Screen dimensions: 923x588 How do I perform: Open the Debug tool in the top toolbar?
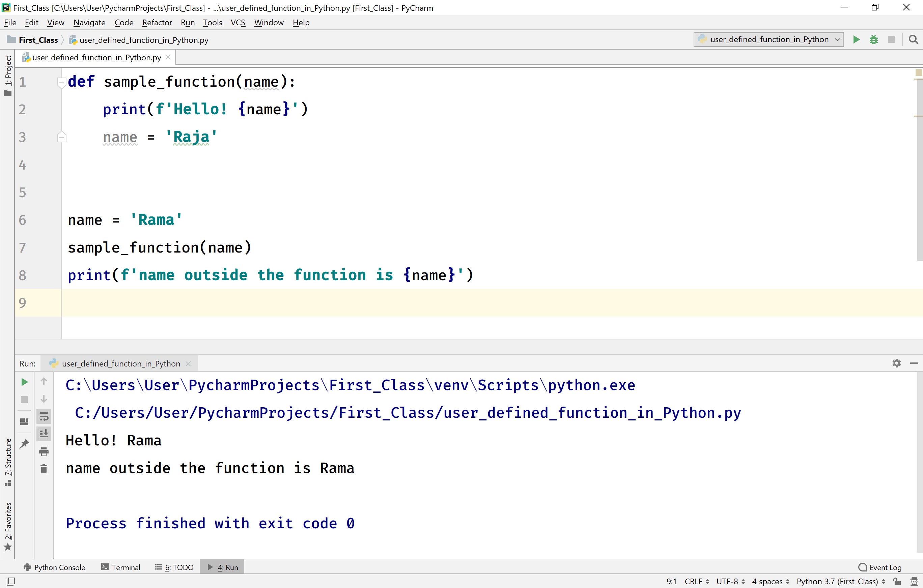(x=873, y=39)
